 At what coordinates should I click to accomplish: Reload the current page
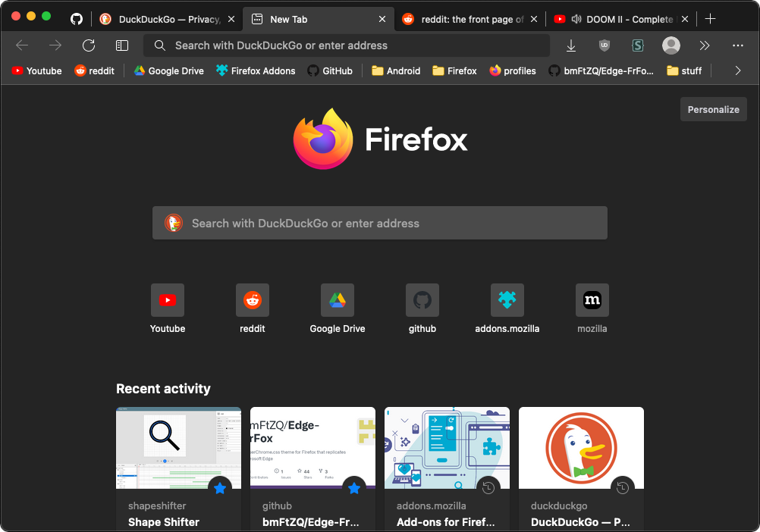pos(89,45)
